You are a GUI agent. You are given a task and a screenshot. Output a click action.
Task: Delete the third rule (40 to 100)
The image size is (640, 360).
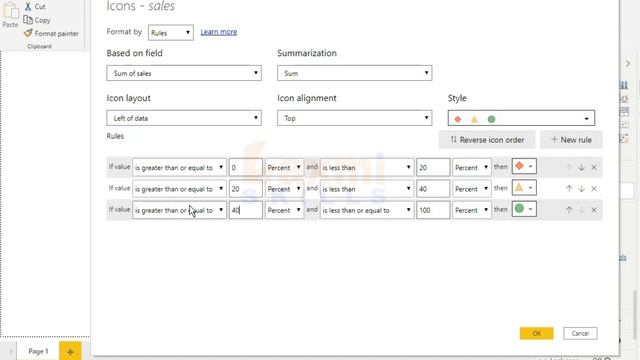594,210
